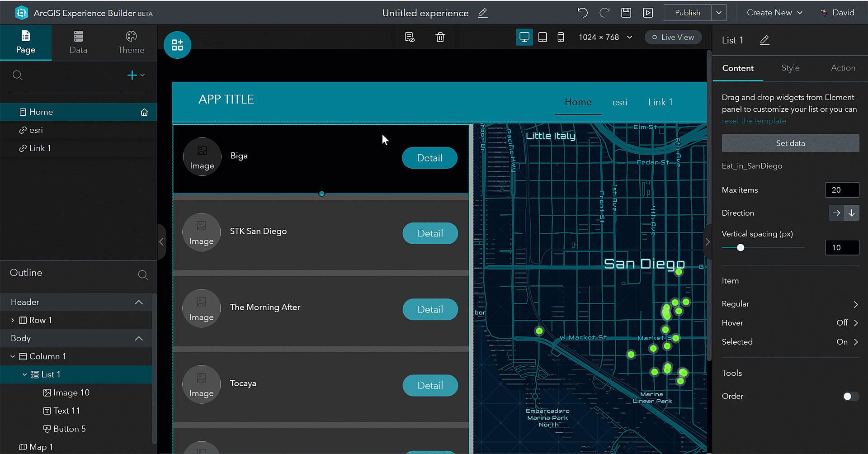Click the Set data button
The width and height of the screenshot is (868, 454).
[x=790, y=143]
